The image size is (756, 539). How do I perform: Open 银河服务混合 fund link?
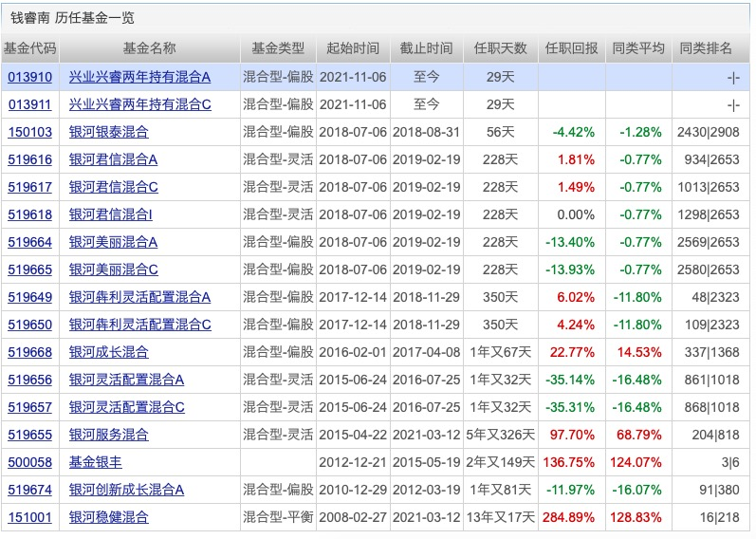108,435
